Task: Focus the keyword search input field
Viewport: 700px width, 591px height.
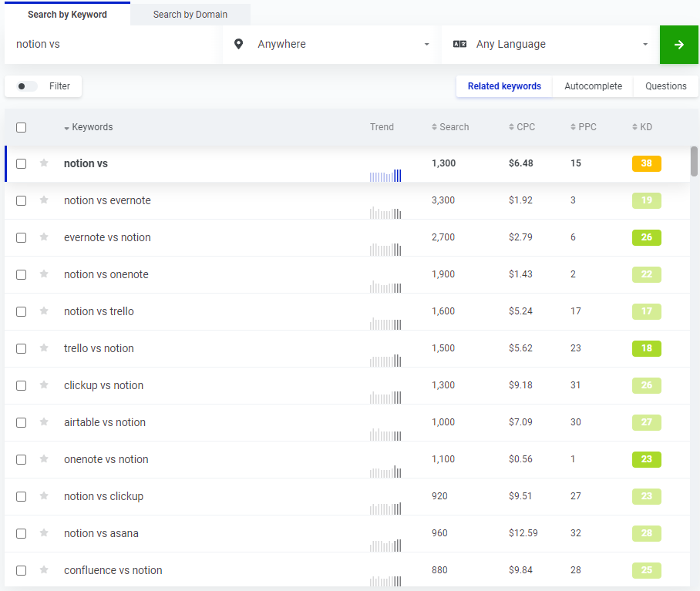Action: (x=112, y=44)
